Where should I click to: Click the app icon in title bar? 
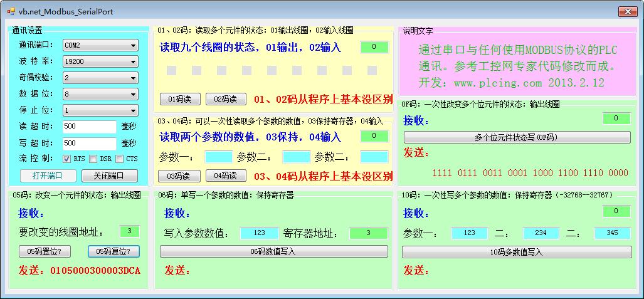(x=11, y=11)
